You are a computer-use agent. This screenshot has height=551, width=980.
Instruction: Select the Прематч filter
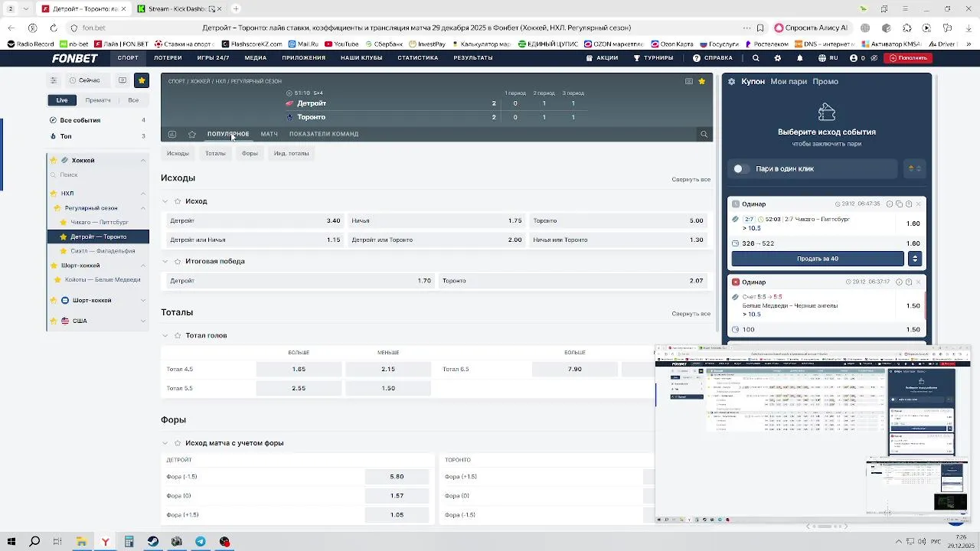(98, 100)
